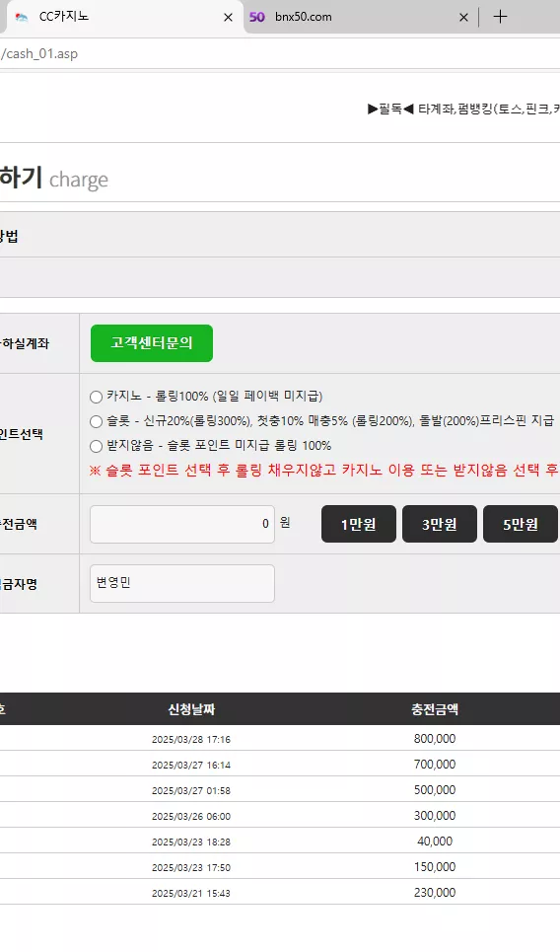Select the 800,000 charge history row
This screenshot has width=560, height=952.
coord(280,739)
